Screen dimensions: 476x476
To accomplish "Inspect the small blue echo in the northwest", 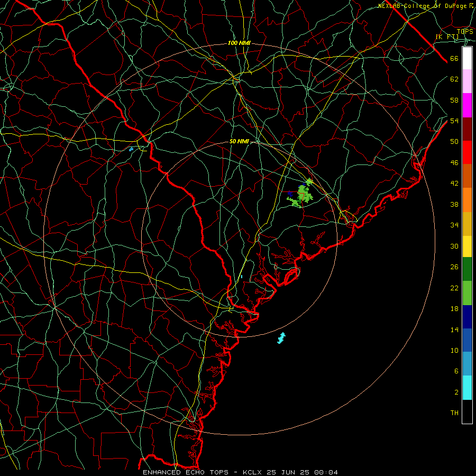I will click(x=131, y=149).
